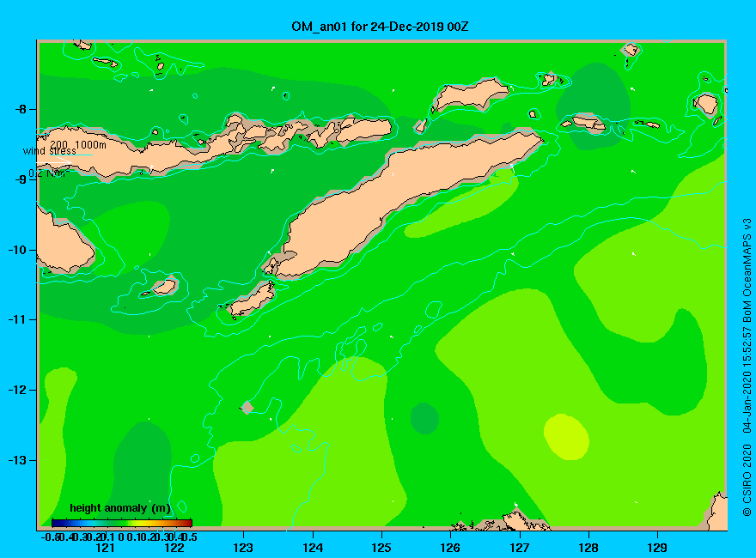Image resolution: width=756 pixels, height=558 pixels.
Task: Click longitude label 124 on the horizontal axis
Action: pyautogui.click(x=313, y=548)
